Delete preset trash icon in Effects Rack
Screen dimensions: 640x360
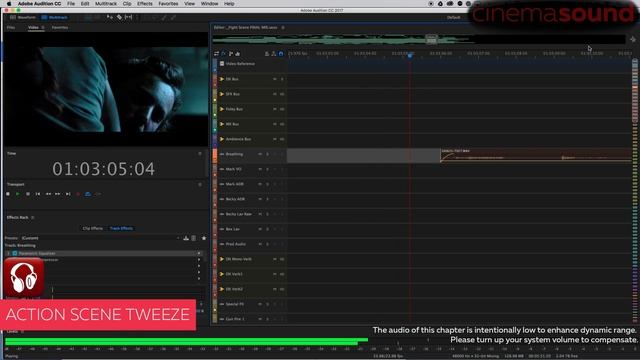(194, 238)
